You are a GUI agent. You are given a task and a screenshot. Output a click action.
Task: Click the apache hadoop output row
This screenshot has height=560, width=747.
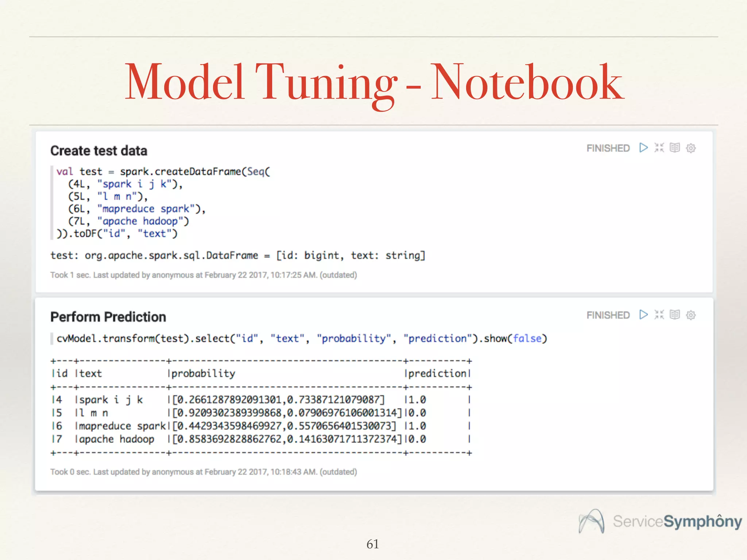point(116,439)
